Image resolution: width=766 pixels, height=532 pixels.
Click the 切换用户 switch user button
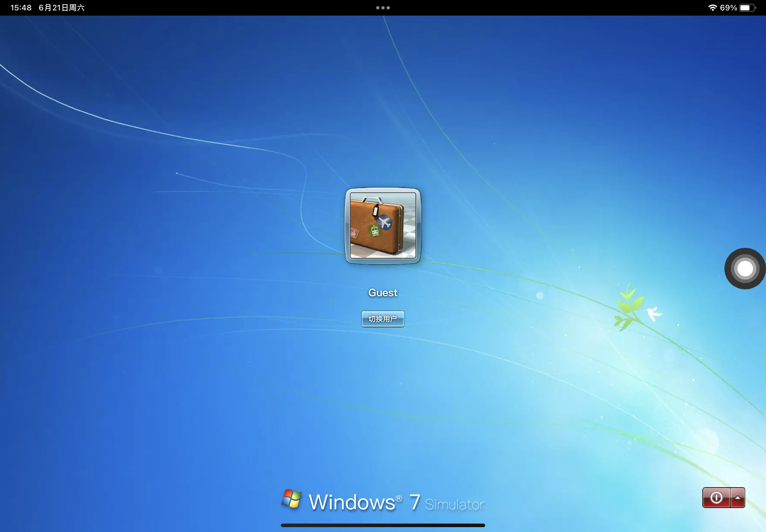point(383,319)
